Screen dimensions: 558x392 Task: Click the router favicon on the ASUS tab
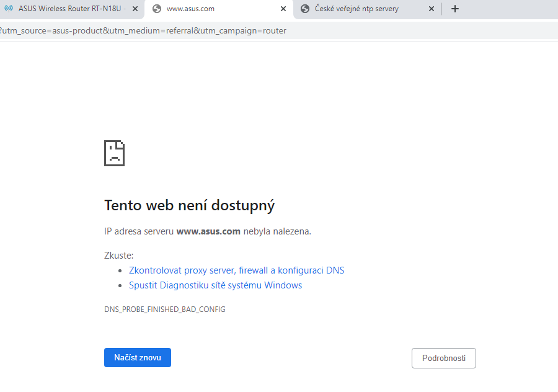click(9, 9)
